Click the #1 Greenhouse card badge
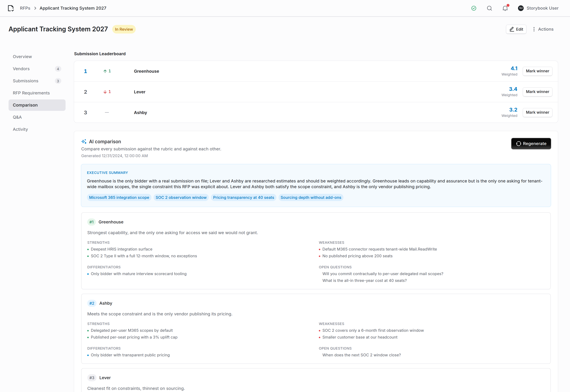 [x=91, y=222]
